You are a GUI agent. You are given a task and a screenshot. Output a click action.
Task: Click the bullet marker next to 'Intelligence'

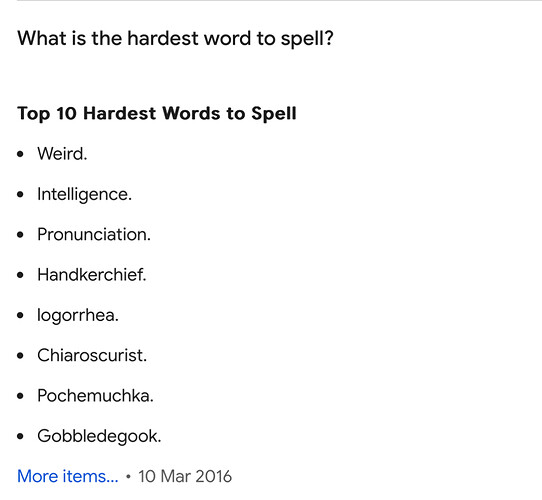pos(20,195)
